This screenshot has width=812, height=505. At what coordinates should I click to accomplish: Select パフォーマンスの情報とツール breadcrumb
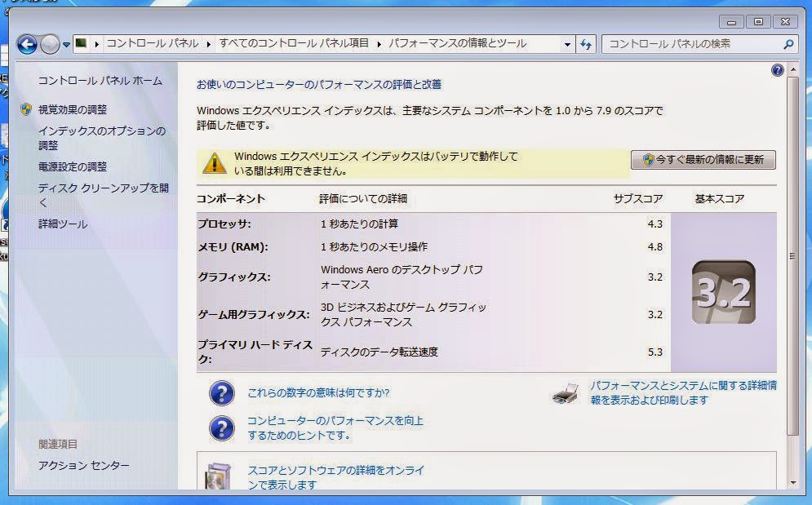pyautogui.click(x=458, y=43)
